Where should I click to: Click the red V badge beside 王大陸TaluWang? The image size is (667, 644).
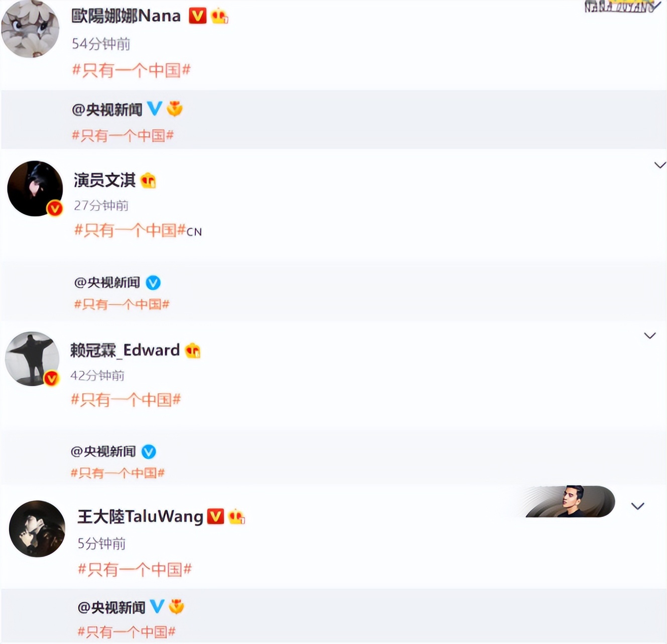coord(215,516)
